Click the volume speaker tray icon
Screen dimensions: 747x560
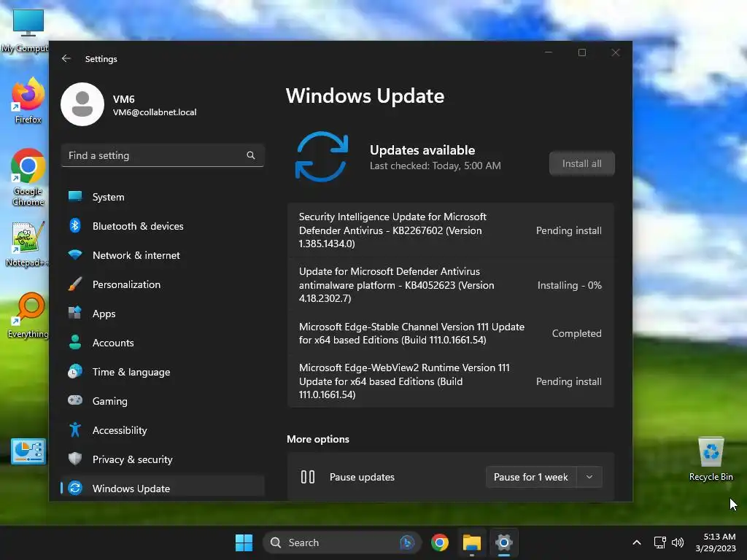[678, 542]
